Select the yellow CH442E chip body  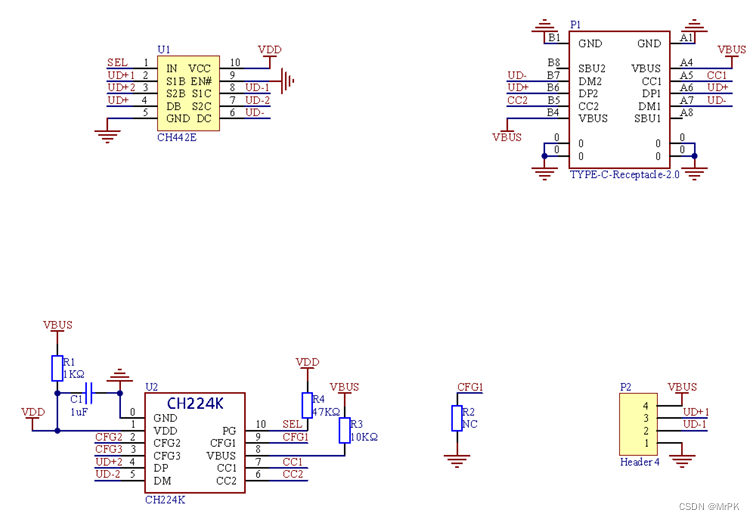(x=188, y=93)
